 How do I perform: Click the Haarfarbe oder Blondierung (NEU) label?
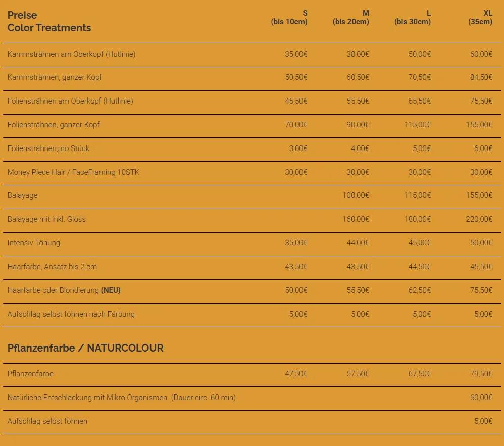64,290
